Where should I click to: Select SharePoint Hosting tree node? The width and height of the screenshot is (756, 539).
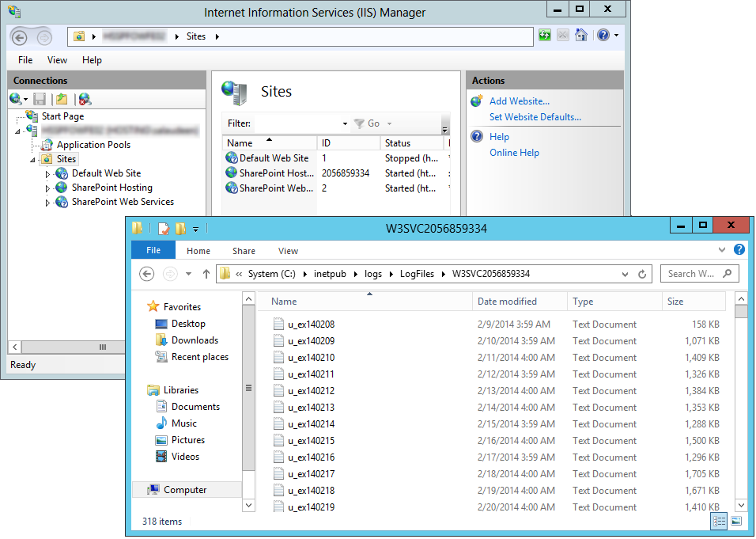(112, 188)
